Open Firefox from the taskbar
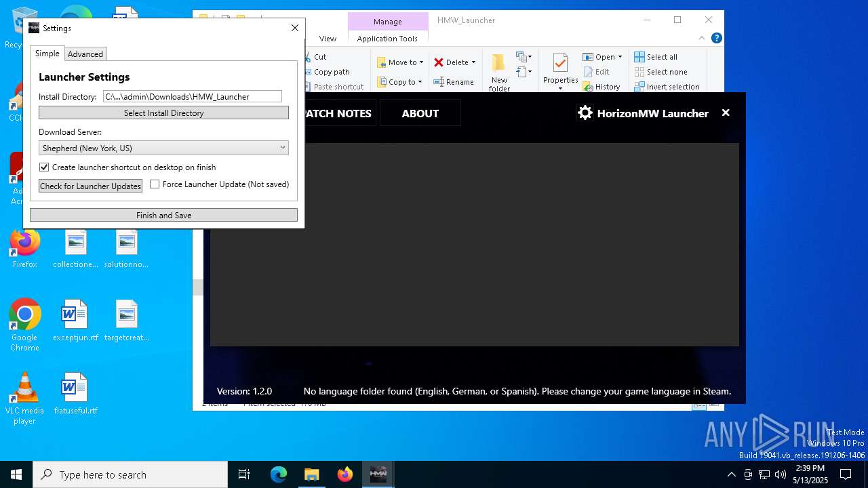This screenshot has height=488, width=868. (344, 474)
